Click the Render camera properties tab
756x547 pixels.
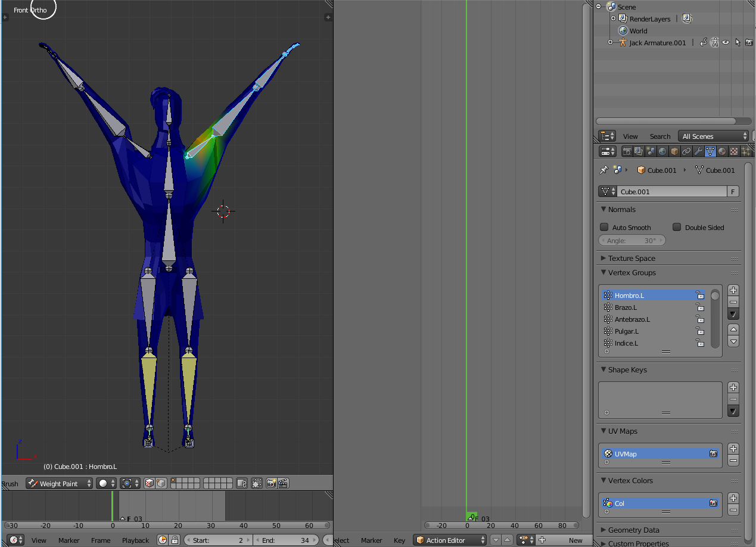point(627,152)
